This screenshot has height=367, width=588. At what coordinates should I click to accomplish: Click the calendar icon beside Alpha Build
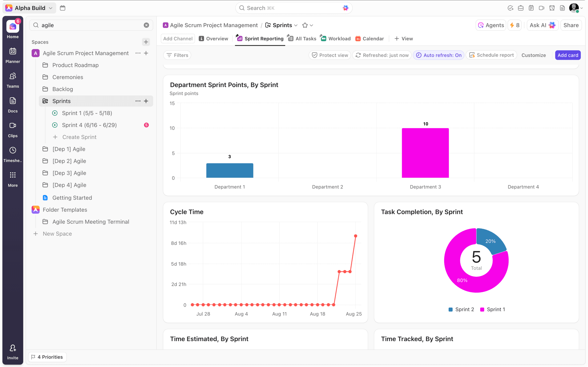63,8
